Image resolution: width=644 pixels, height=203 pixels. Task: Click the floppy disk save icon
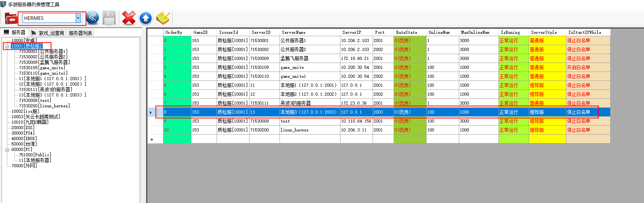(109, 18)
